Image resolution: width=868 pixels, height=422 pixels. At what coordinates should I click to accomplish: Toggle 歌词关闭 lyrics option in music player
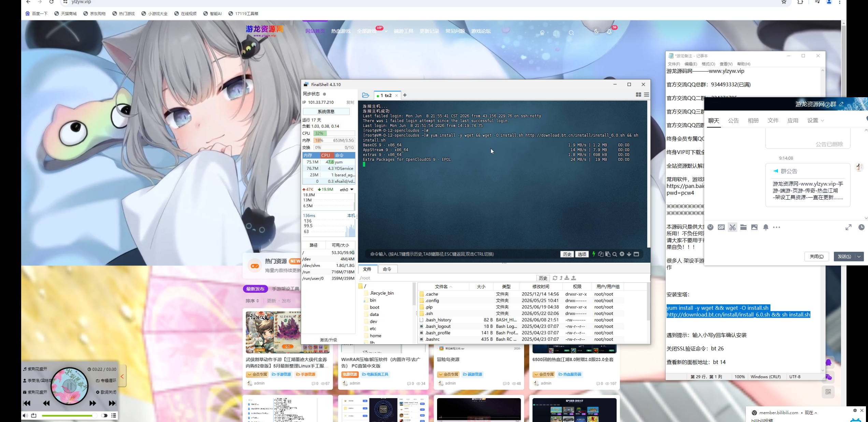tap(106, 392)
